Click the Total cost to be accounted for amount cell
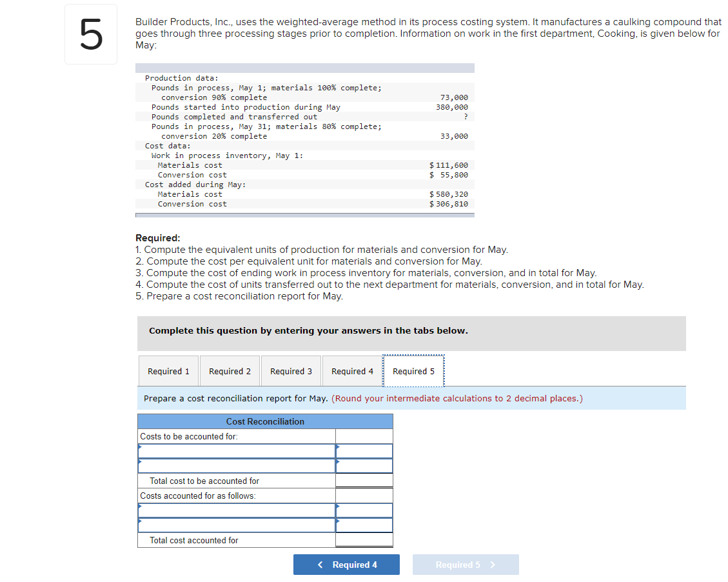The image size is (728, 582). pyautogui.click(x=363, y=480)
